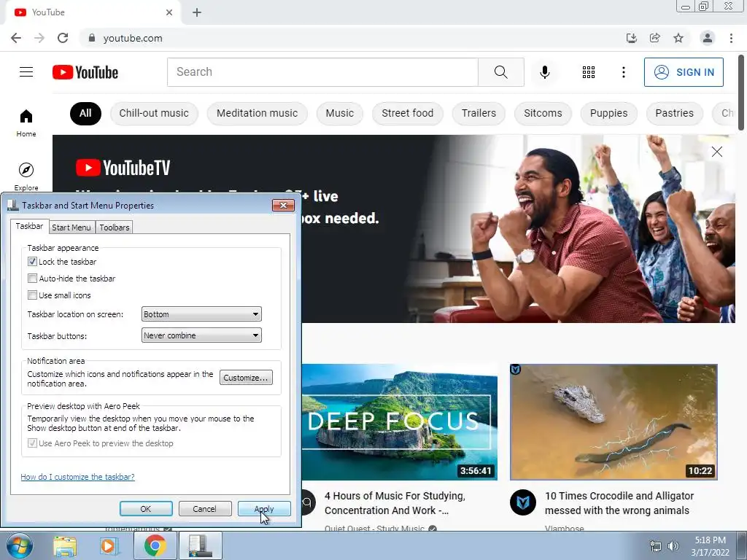Go back with Chrome's back arrow
Viewport: 747px width, 560px height.
coord(16,38)
